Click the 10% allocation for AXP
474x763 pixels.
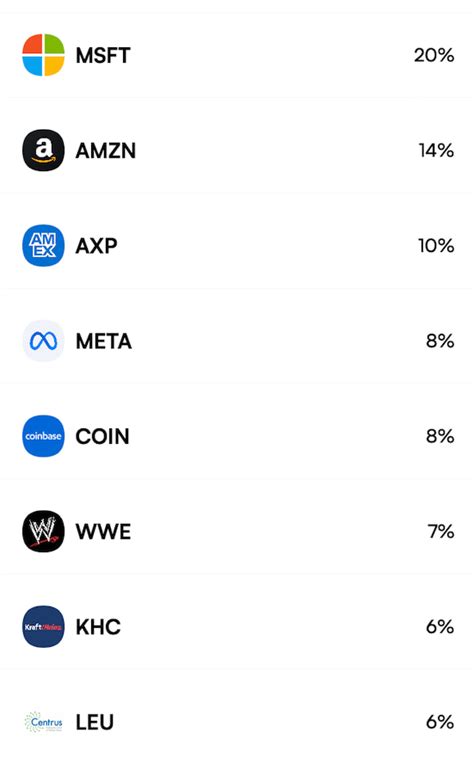click(437, 246)
